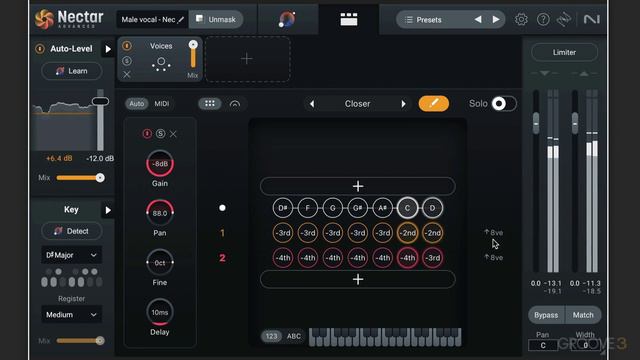Go to previous preset arrow
Screen dimensions: 640x360
pyautogui.click(x=478, y=19)
